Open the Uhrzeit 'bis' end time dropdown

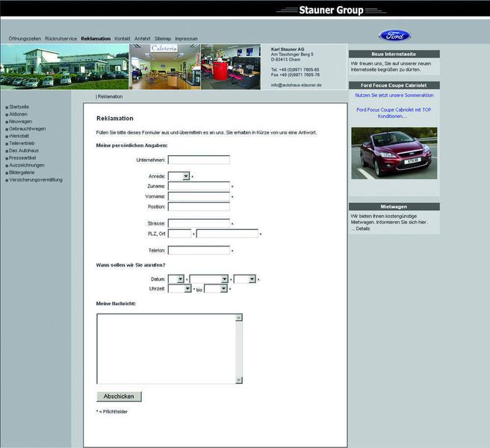215,288
